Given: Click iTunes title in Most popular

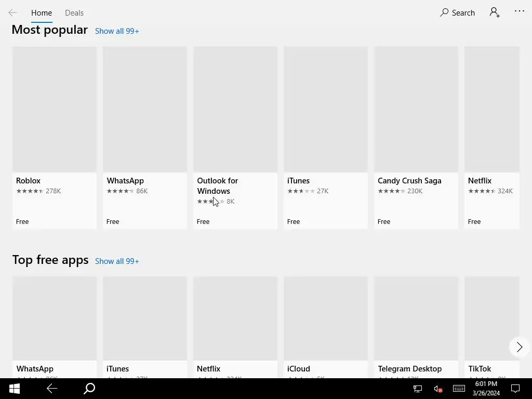Looking at the screenshot, I should click(298, 181).
